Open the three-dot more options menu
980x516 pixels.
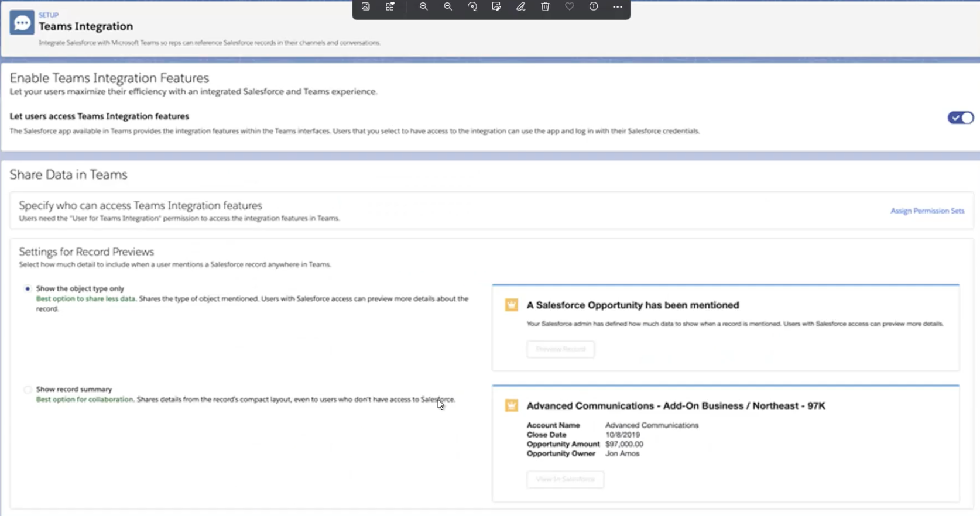[618, 6]
